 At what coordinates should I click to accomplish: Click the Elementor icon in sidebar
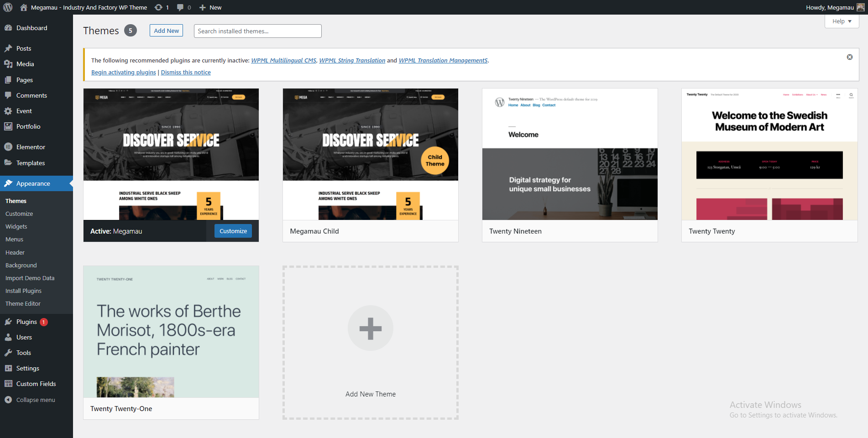click(8, 147)
